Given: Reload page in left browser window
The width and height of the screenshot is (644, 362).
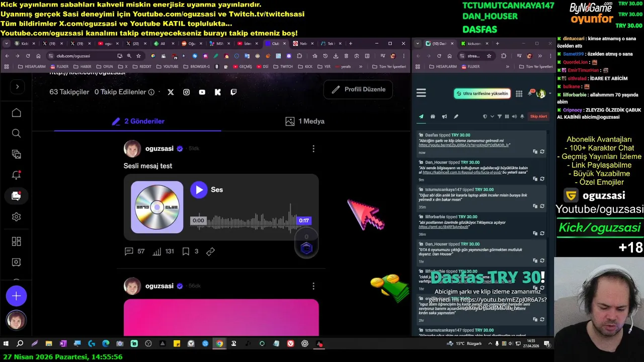Looking at the screenshot, I should pos(28,56).
